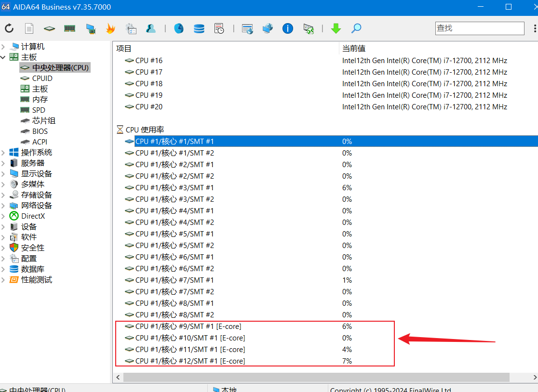Select BIOS in the tree
This screenshot has height=392, width=538.
tap(40, 131)
